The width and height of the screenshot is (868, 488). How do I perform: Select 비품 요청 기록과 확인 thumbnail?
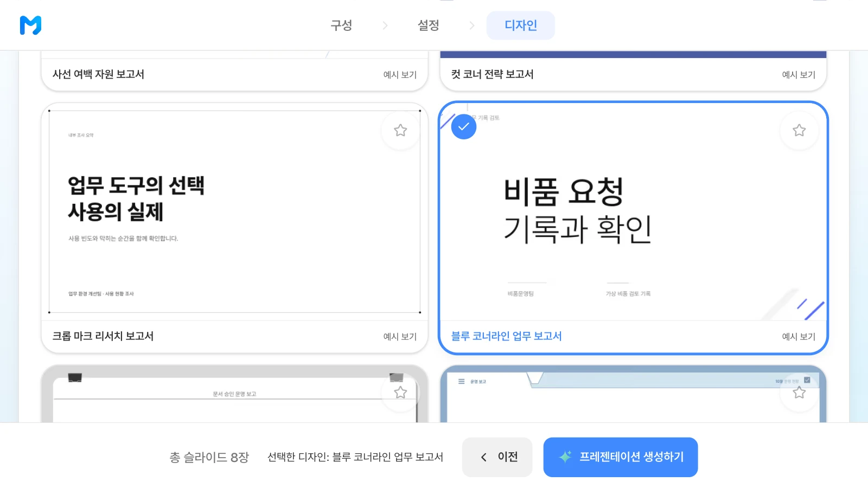(633, 211)
